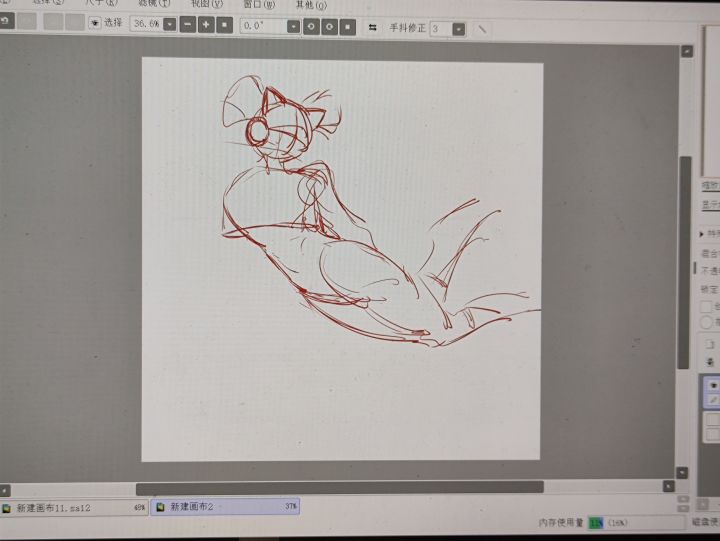Toggle the selection visibility eye icon beside 选择
This screenshot has height=541, width=720.
pyautogui.click(x=95, y=23)
